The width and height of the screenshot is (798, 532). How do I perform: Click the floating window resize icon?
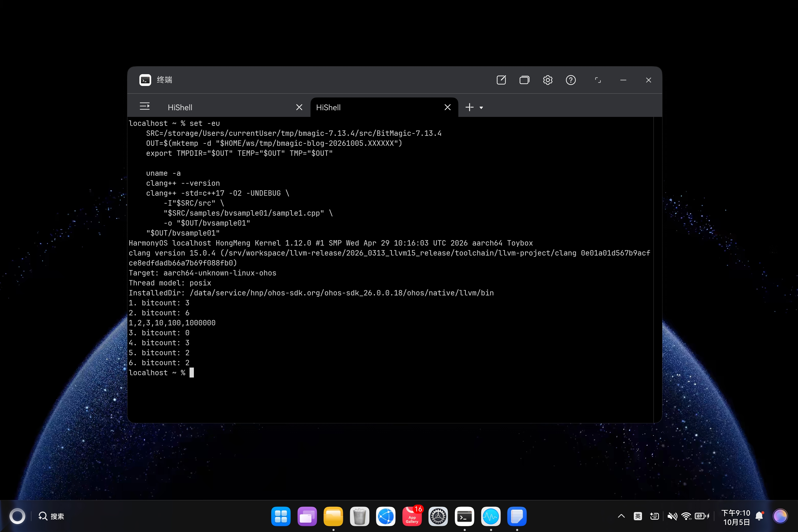[598, 80]
